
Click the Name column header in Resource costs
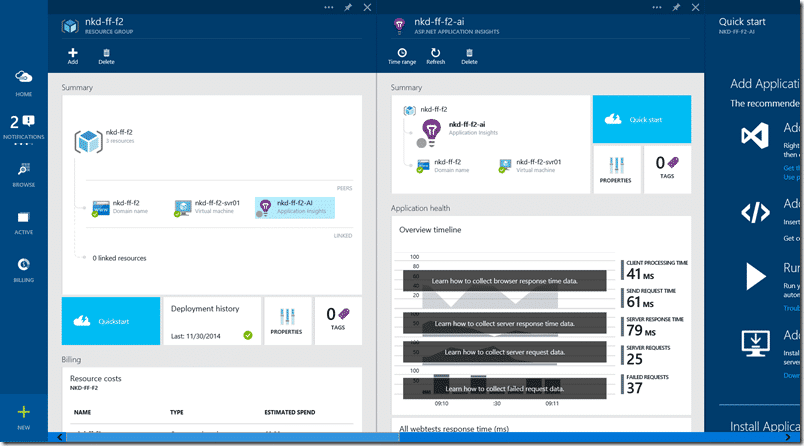tap(82, 412)
